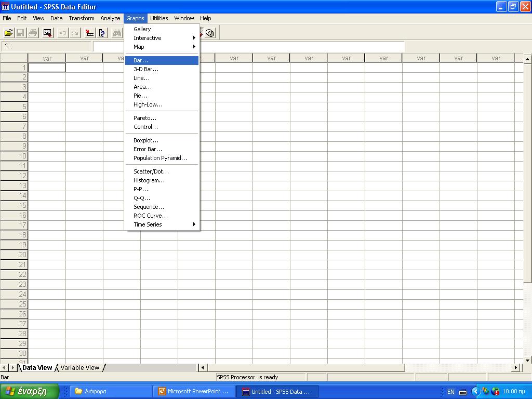
Task: Select the active cell in row 1
Action: pos(47,68)
